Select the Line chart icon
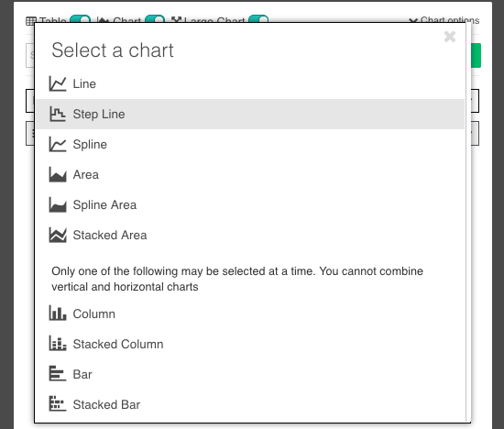Screen dimensions: 504x429 [x=58, y=84]
